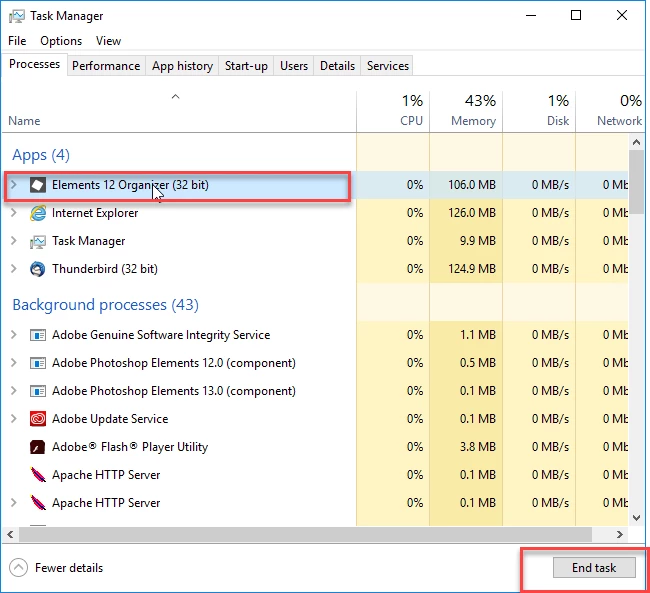Click the Apps (4) group heading
The width and height of the screenshot is (650, 593).
pyautogui.click(x=41, y=155)
